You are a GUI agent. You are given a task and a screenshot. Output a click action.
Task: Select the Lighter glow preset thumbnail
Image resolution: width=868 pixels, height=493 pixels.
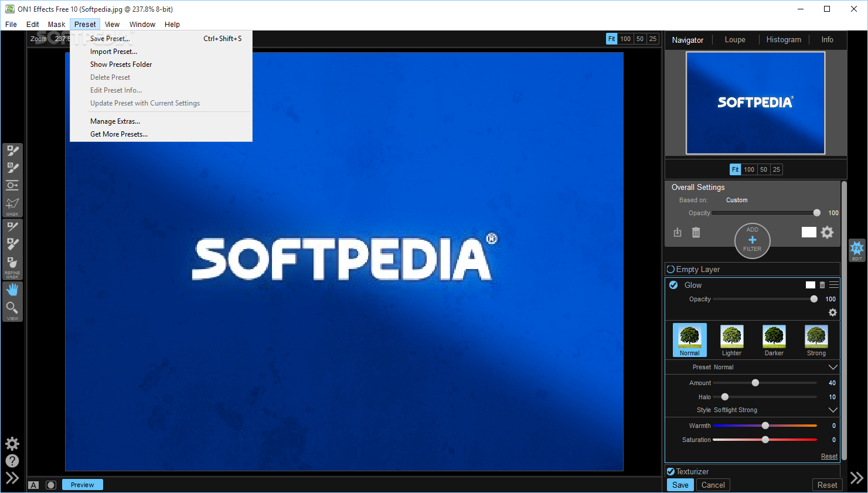732,340
